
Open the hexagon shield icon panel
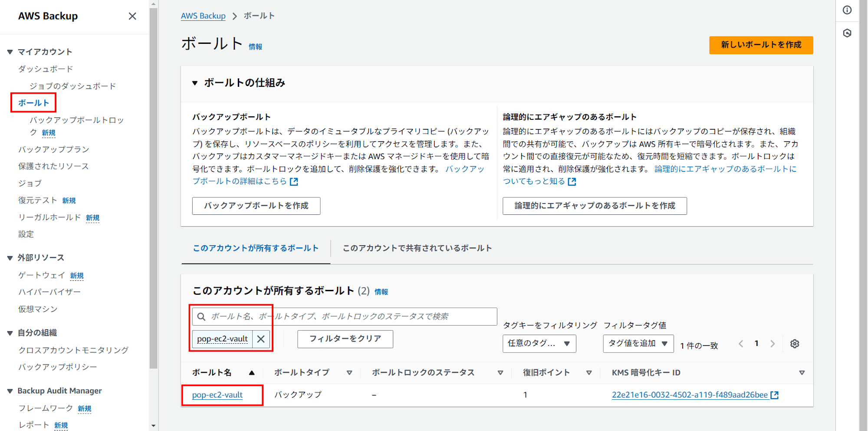coord(847,33)
